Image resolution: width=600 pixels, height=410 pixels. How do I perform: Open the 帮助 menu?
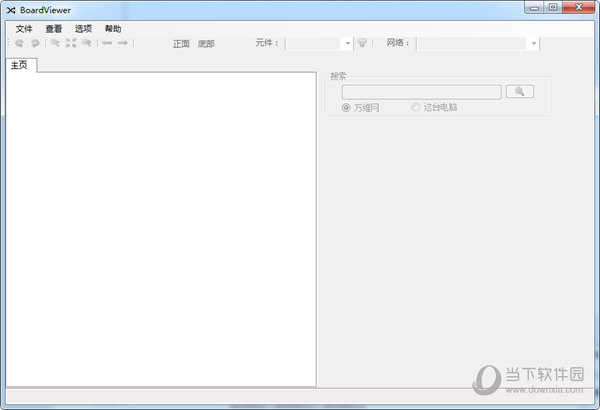point(113,29)
